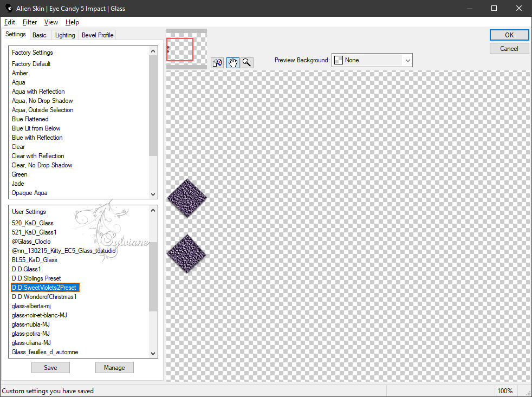Viewport: 532px width, 397px height.
Task: Select the hand pan tool
Action: coord(233,63)
